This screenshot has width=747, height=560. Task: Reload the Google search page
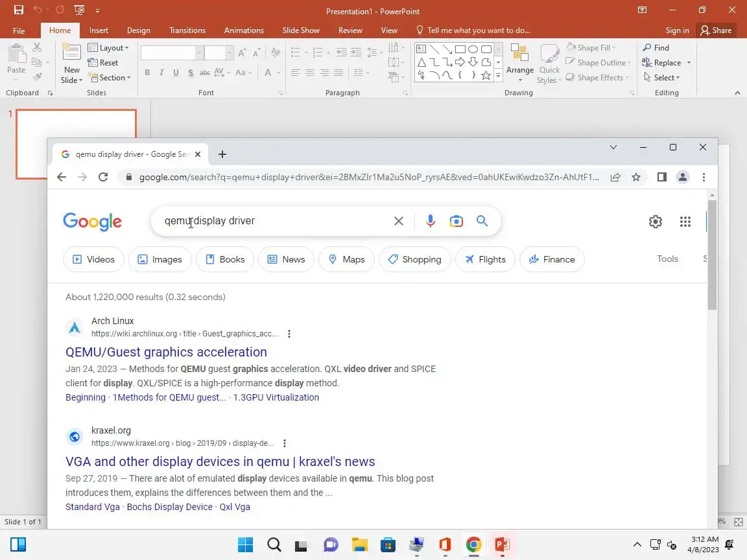coord(103,177)
